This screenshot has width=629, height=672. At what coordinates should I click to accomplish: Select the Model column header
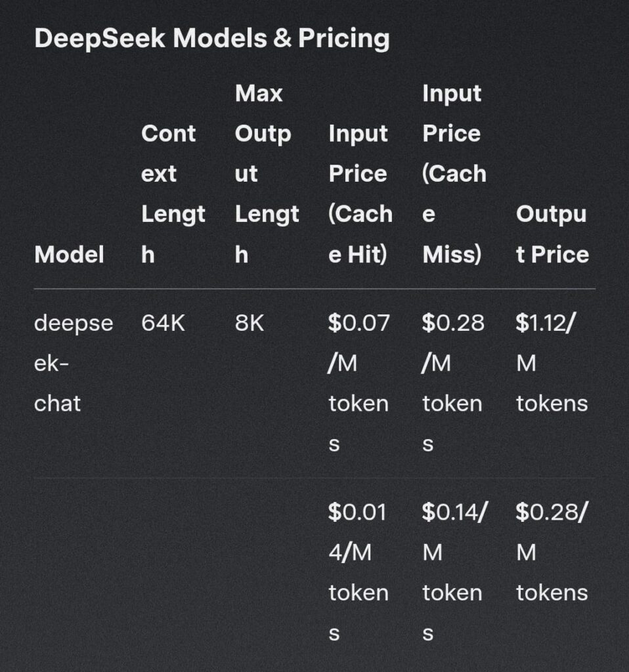69,255
